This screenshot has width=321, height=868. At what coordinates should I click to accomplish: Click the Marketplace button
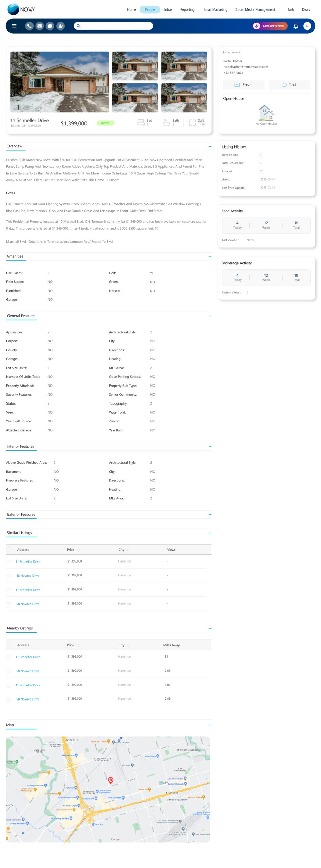point(270,26)
